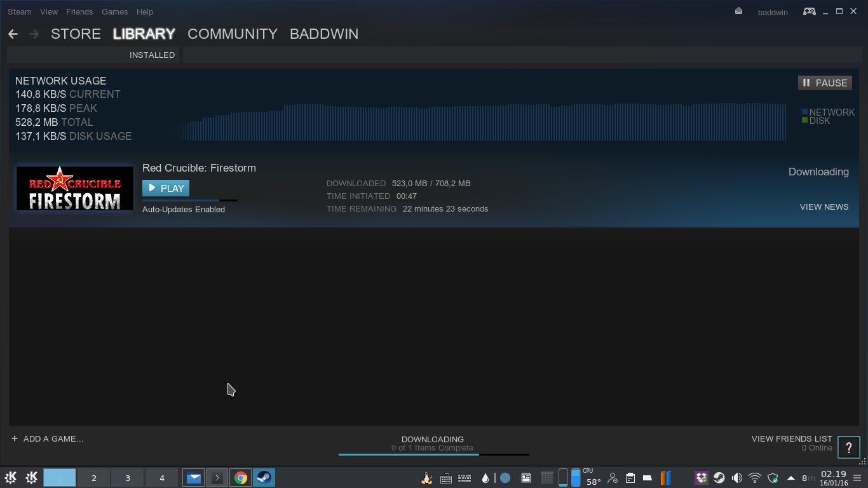Click the second KDE gear icon

tap(32, 478)
